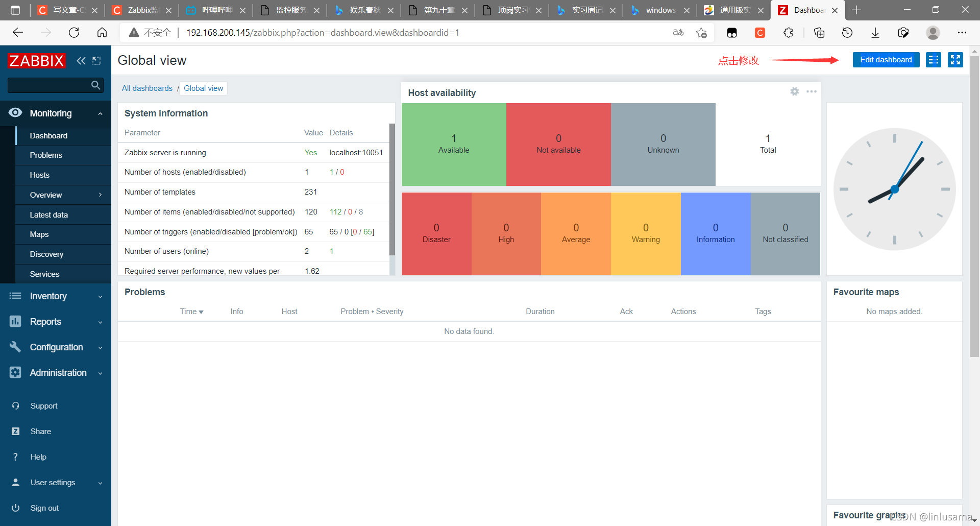
Task: Click the browser back arrow
Action: [x=18, y=33]
